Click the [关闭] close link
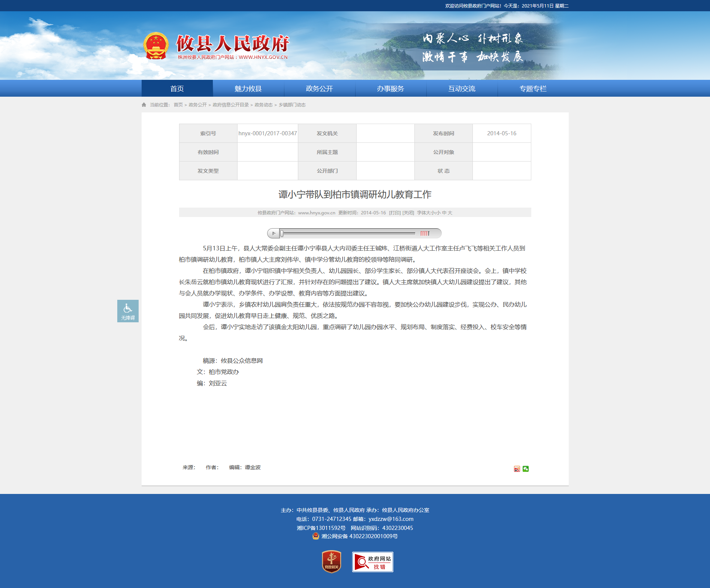710x588 pixels. pos(408,213)
